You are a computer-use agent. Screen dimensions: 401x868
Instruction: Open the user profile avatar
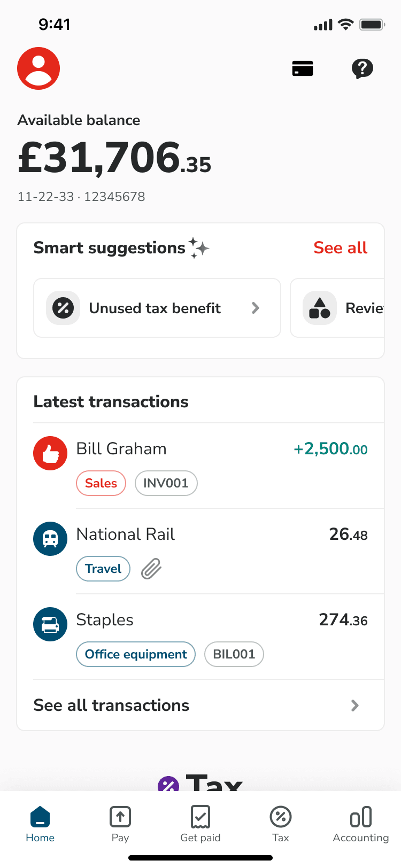click(x=38, y=68)
